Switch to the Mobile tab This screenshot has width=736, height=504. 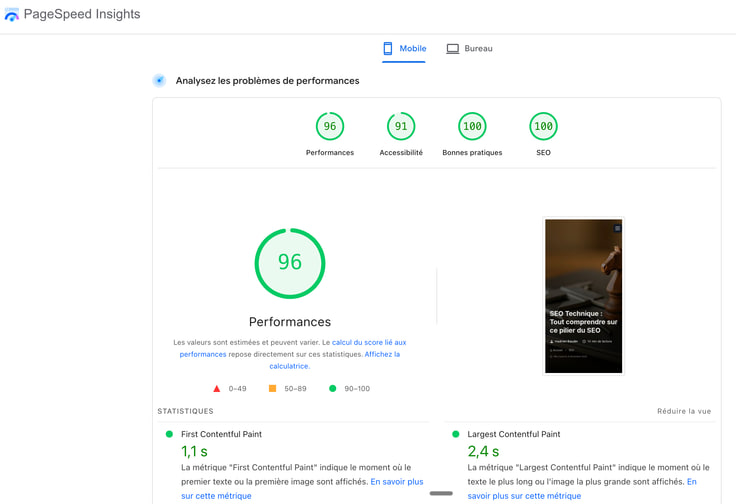[404, 49]
